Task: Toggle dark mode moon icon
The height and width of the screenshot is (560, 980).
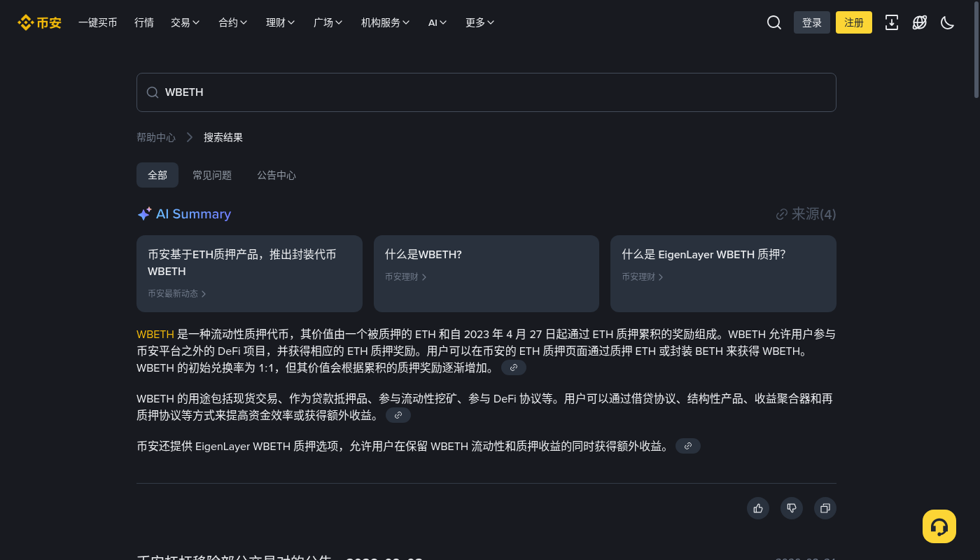Action: click(x=948, y=22)
